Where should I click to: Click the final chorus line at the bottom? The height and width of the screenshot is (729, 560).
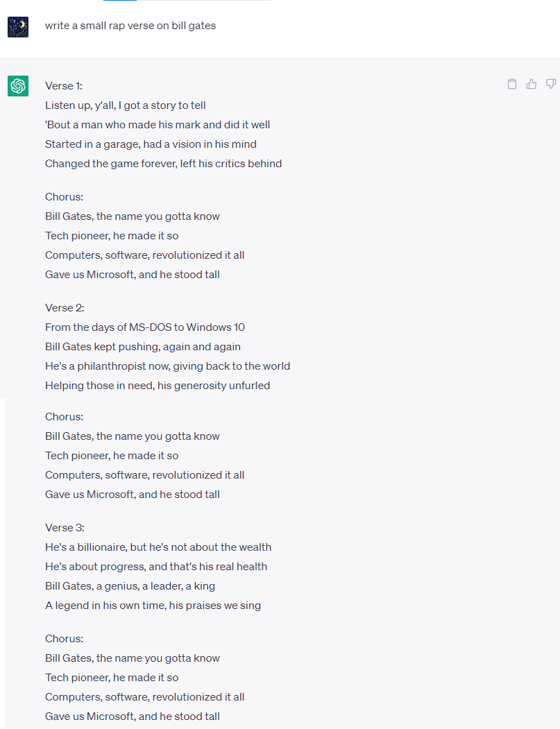pos(133,716)
